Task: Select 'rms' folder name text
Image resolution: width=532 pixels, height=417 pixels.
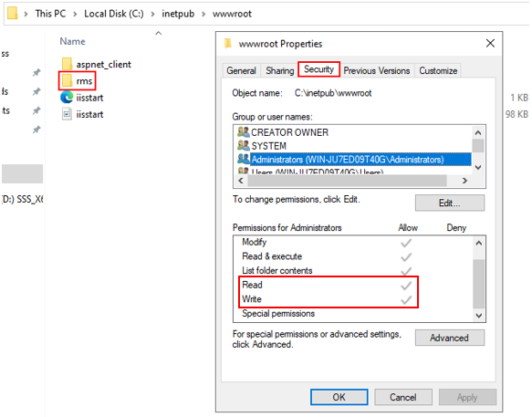Action: pyautogui.click(x=84, y=81)
